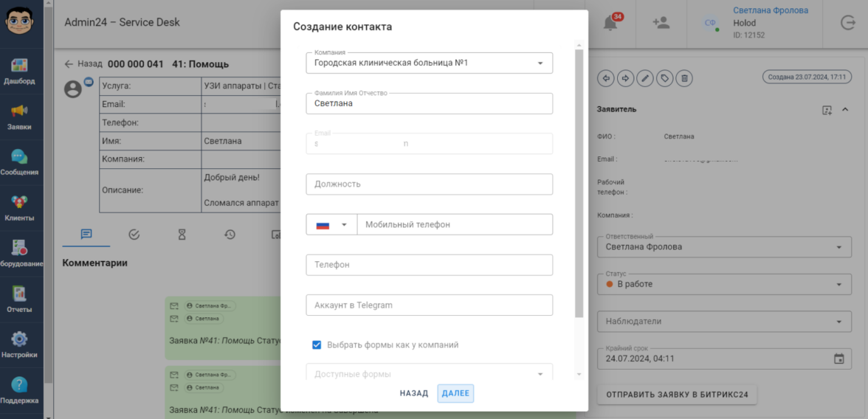Click the tag icon in ticket toolbar
The width and height of the screenshot is (868, 419).
[664, 77]
